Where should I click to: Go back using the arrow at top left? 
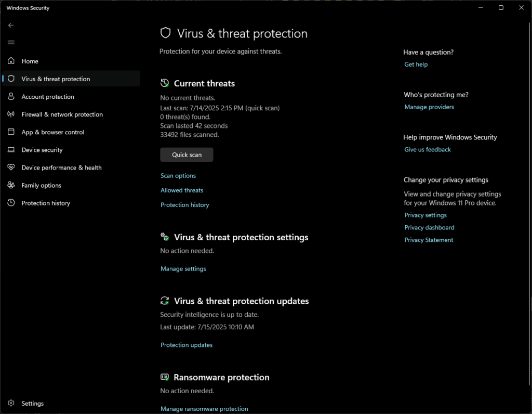pos(11,25)
